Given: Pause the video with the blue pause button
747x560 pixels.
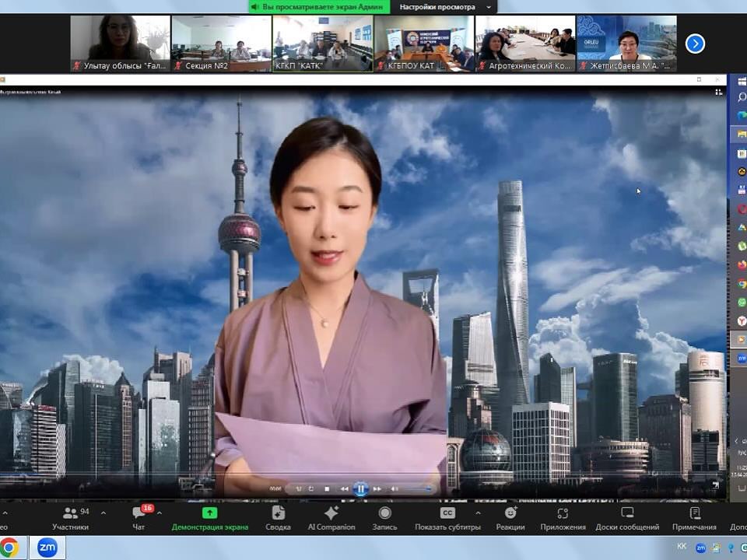Looking at the screenshot, I should point(360,488).
